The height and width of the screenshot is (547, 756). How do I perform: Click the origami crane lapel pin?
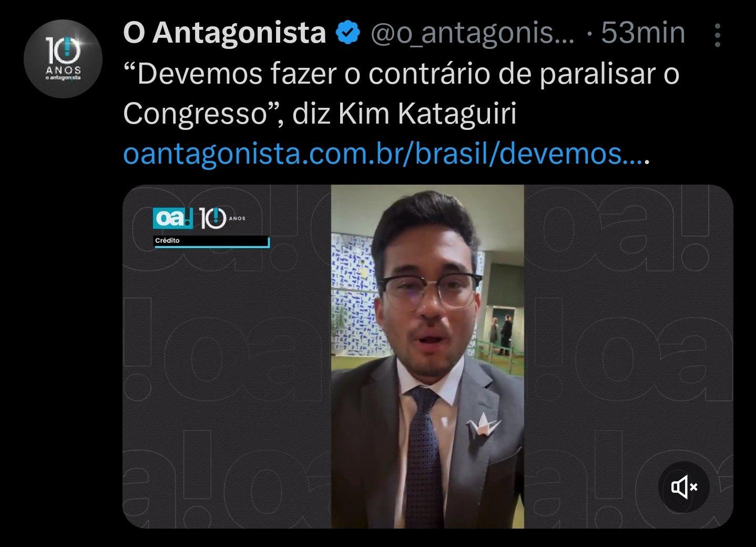pyautogui.click(x=483, y=422)
